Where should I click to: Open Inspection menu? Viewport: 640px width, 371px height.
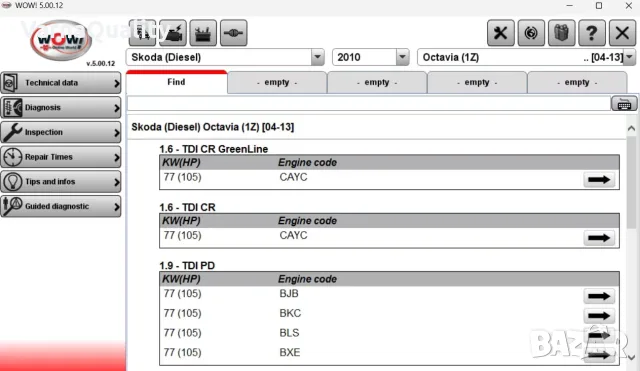point(61,132)
